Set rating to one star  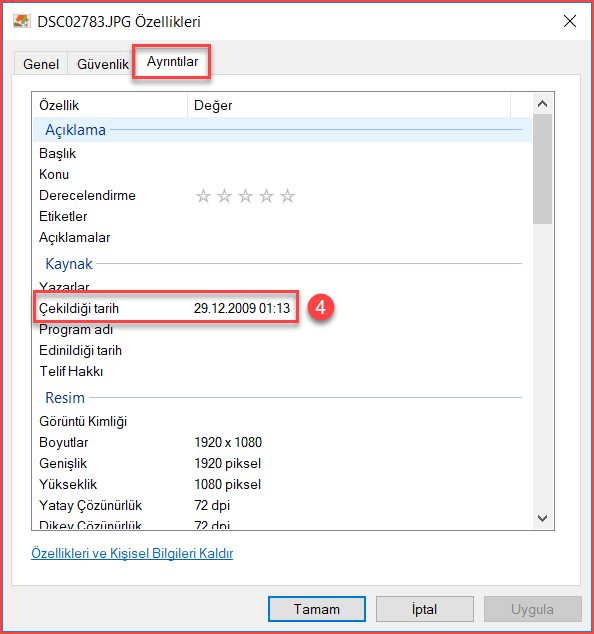pos(203,196)
